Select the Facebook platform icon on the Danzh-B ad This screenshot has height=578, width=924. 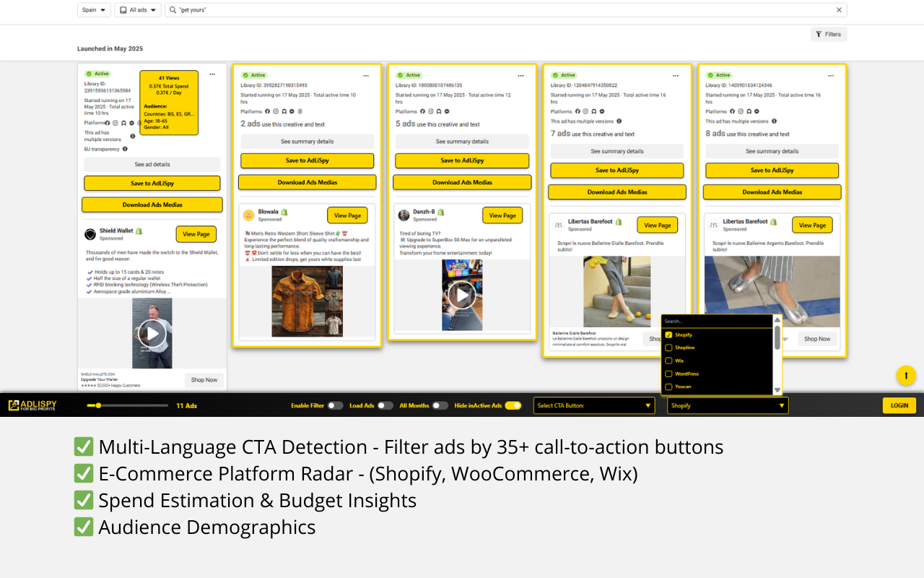[x=423, y=111]
